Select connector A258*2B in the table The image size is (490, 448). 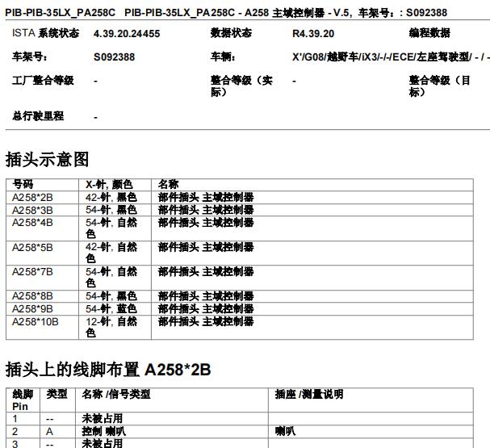[32, 198]
